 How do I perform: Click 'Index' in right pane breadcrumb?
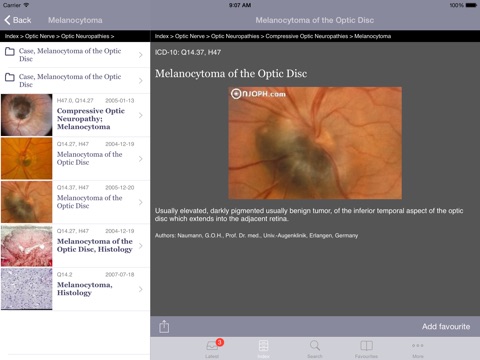pos(162,36)
